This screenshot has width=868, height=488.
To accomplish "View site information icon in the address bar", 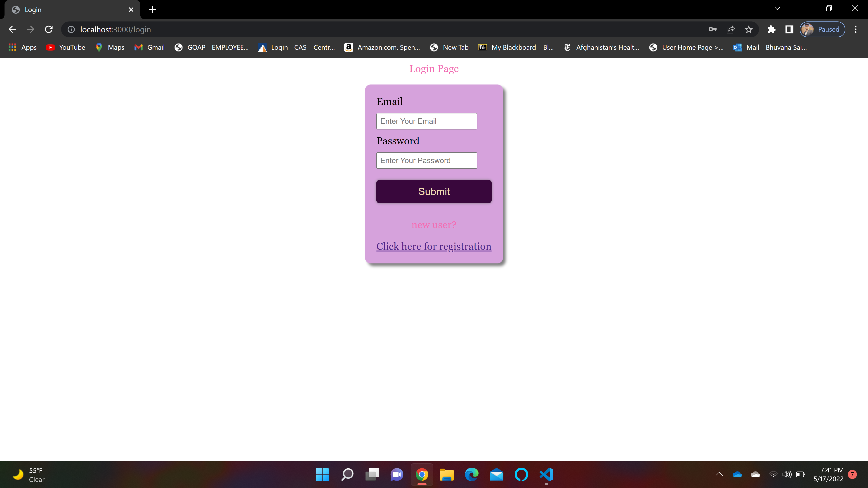I will (71, 29).
